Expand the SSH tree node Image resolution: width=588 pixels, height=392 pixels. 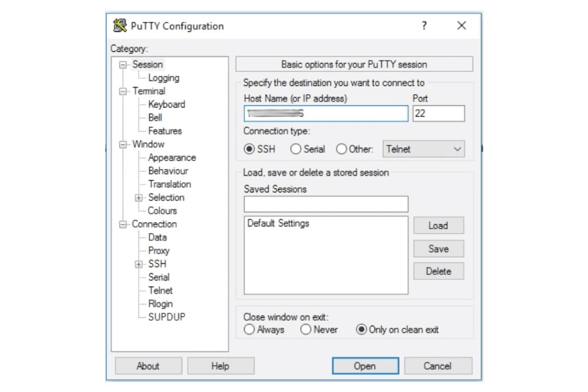coord(139,264)
